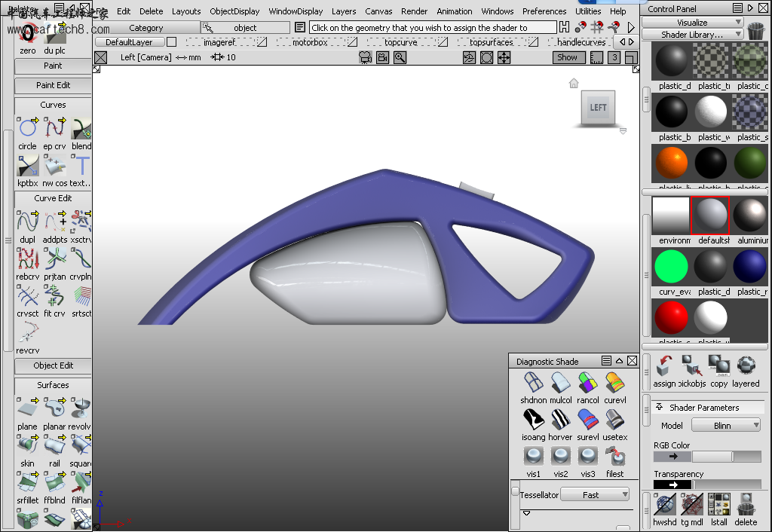This screenshot has height=532, width=772.
Task: Select the skin surface tool
Action: [28, 446]
